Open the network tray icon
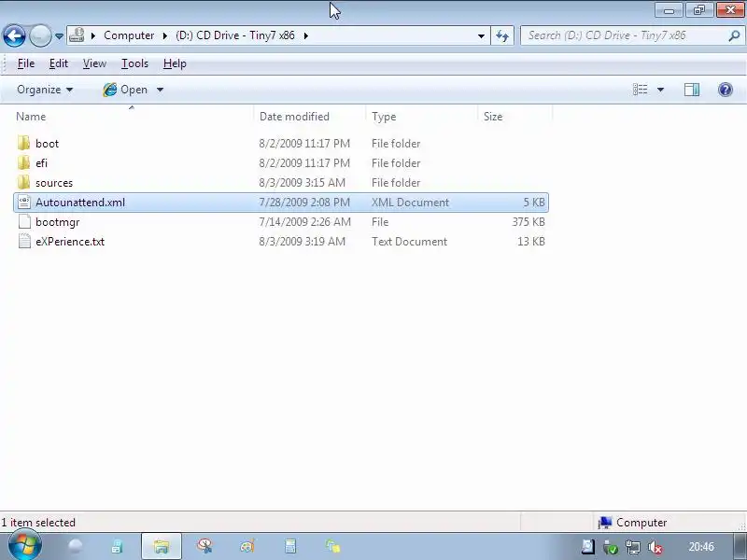 (x=633, y=547)
